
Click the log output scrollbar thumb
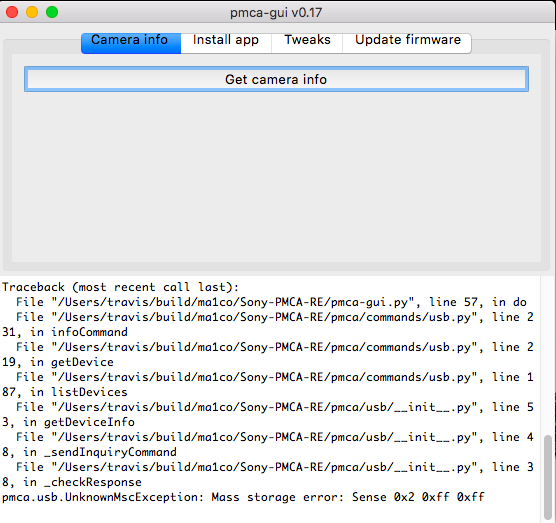coord(548,477)
